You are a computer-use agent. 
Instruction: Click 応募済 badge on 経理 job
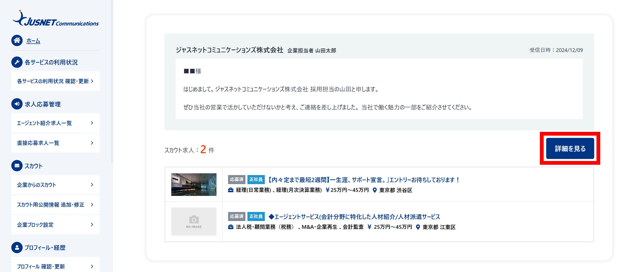(x=237, y=180)
